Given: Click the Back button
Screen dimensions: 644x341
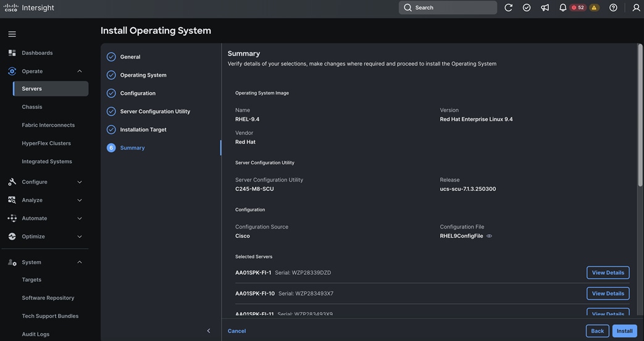Looking at the screenshot, I should coord(597,330).
